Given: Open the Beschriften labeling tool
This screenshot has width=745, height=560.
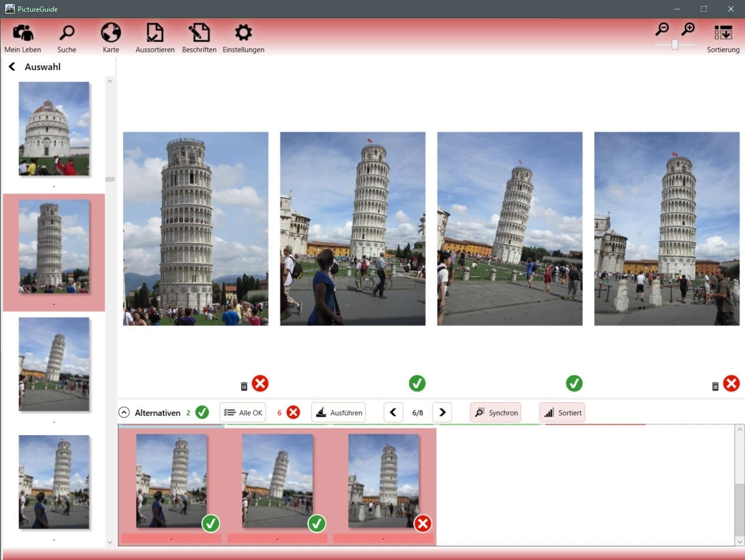Looking at the screenshot, I should [x=199, y=38].
